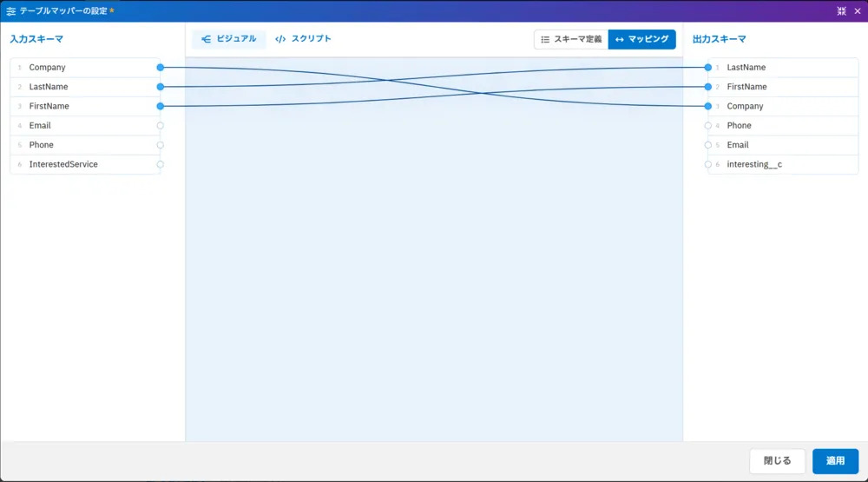
Task: Click the table mapper settings icon in title bar
Action: click(x=10, y=11)
